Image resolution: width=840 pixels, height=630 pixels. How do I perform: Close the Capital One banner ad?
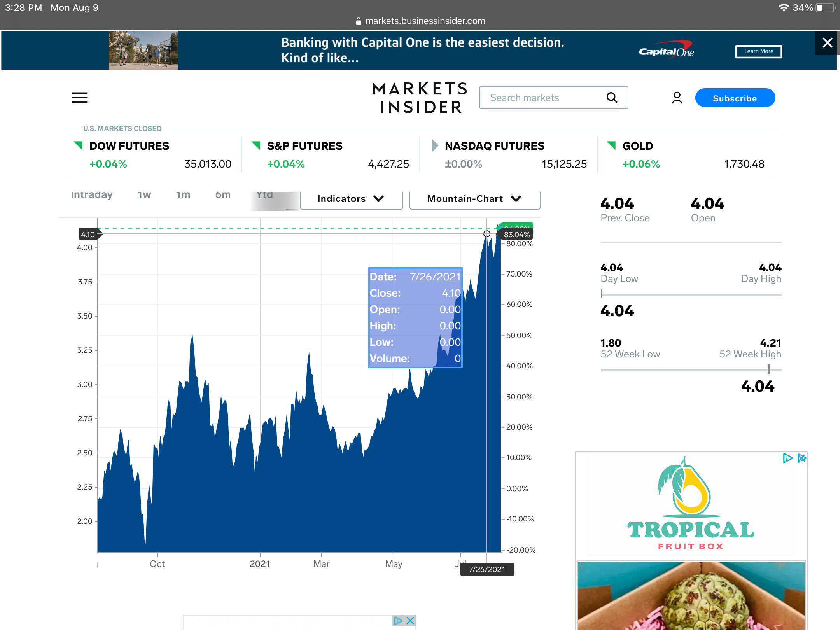click(827, 42)
